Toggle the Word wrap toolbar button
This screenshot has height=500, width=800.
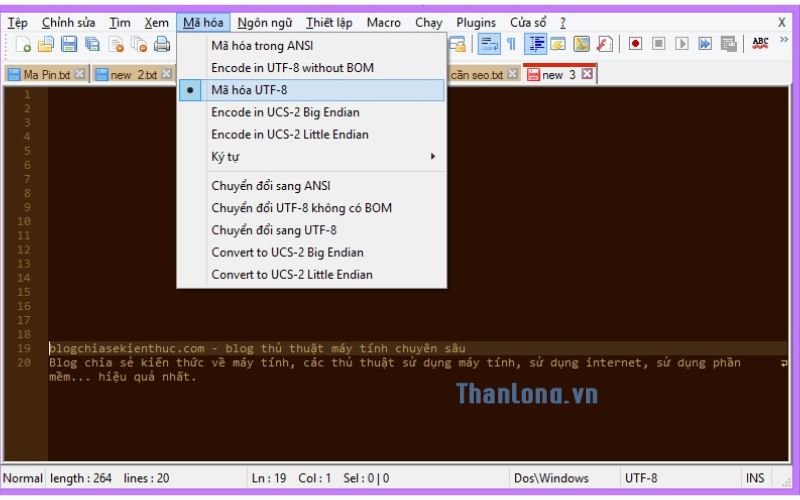pos(488,44)
